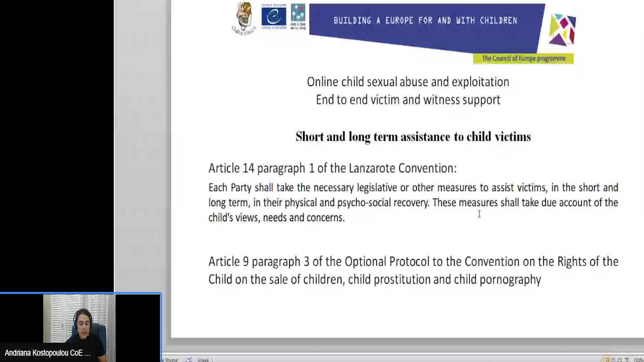This screenshot has width=644, height=362.
Task: Click the spell check icon in the status bar
Action: tap(189, 360)
